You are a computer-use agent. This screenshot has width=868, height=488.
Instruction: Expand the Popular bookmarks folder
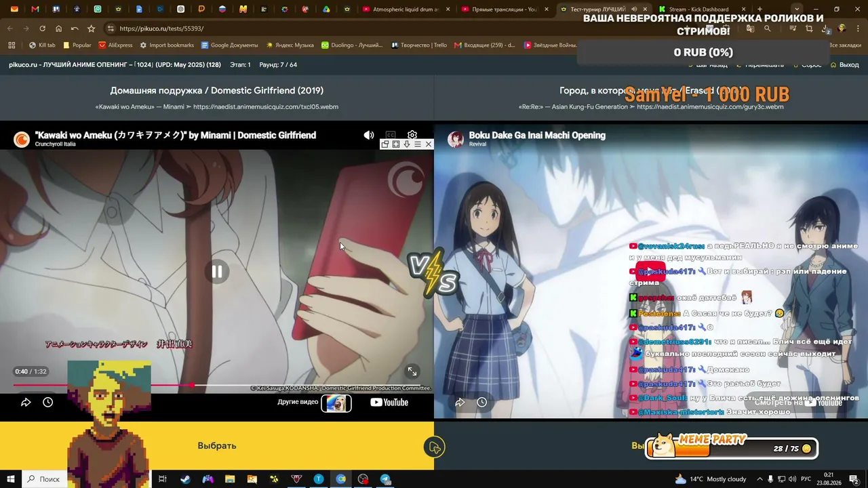(77, 45)
